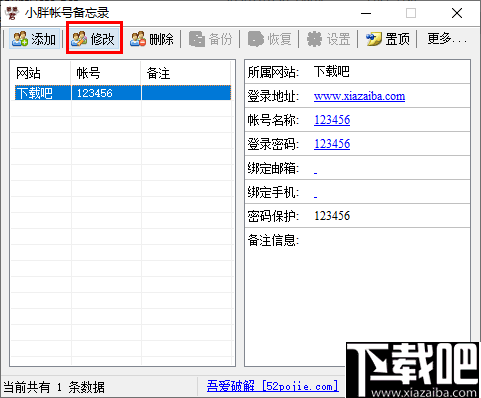Click status text 当前共有 1 条数据
Screen dimensions: 481x398
click(x=54, y=387)
